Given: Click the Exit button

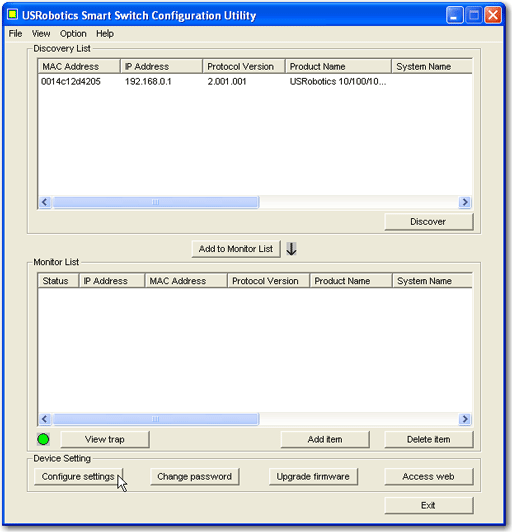Looking at the screenshot, I should (x=429, y=506).
